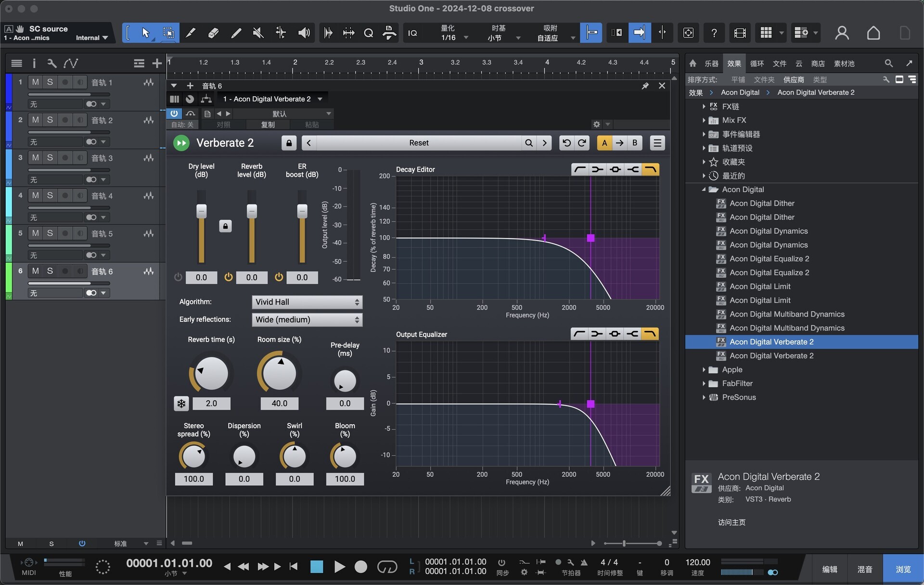Toggle dry/reverb level link lock
924x585 pixels.
[225, 226]
